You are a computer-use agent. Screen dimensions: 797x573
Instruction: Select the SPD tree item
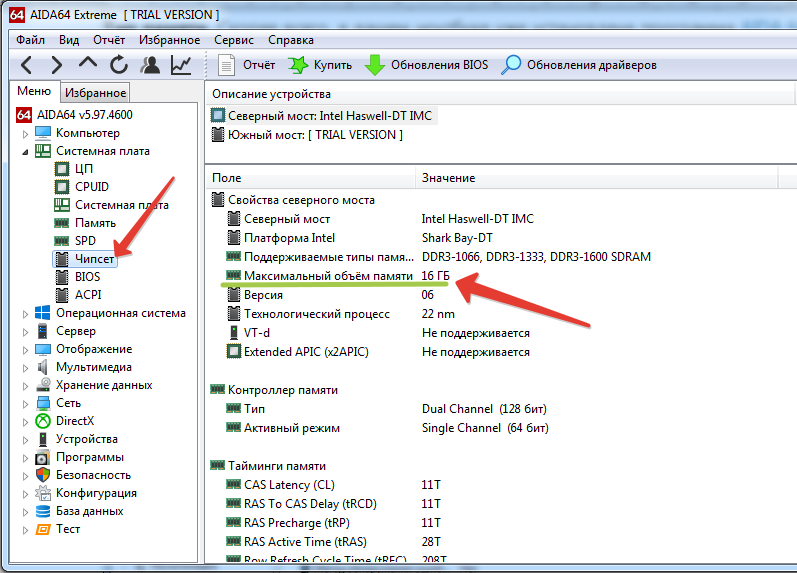point(85,240)
